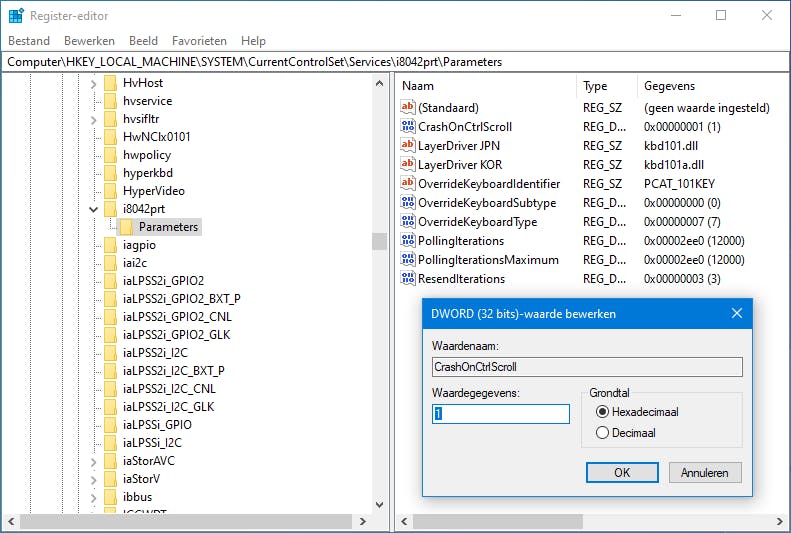Screen dimensions: 791x533
Task: Select the ibbus folder icon
Action: [110, 497]
